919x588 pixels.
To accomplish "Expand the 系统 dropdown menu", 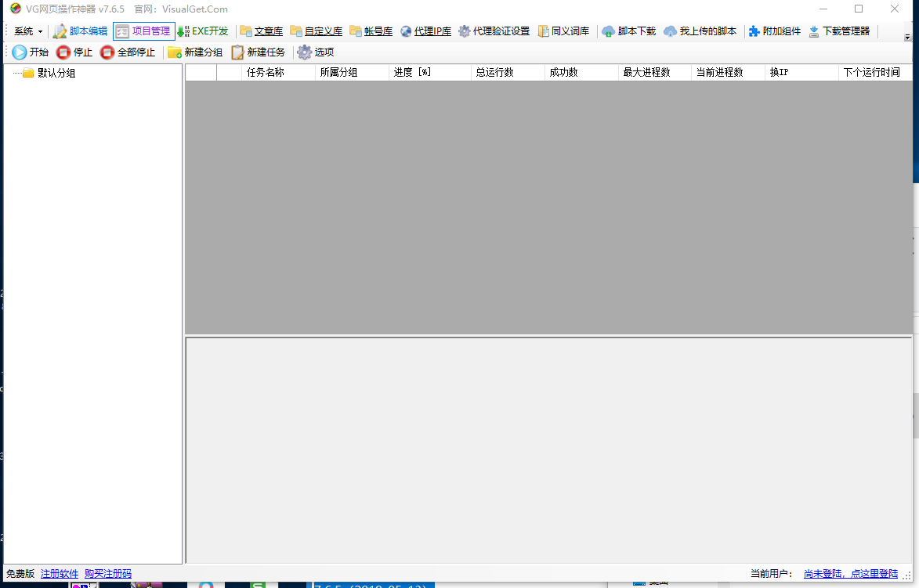I will 28,31.
